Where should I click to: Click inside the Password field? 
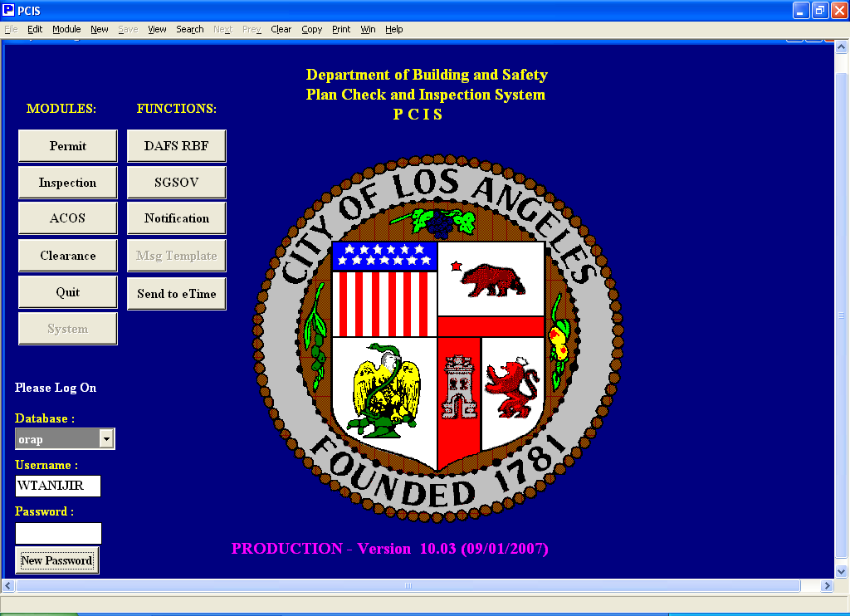(57, 533)
